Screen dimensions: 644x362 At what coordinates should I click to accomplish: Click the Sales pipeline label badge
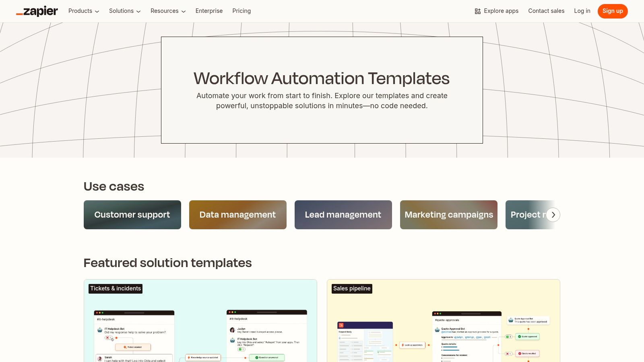352,288
